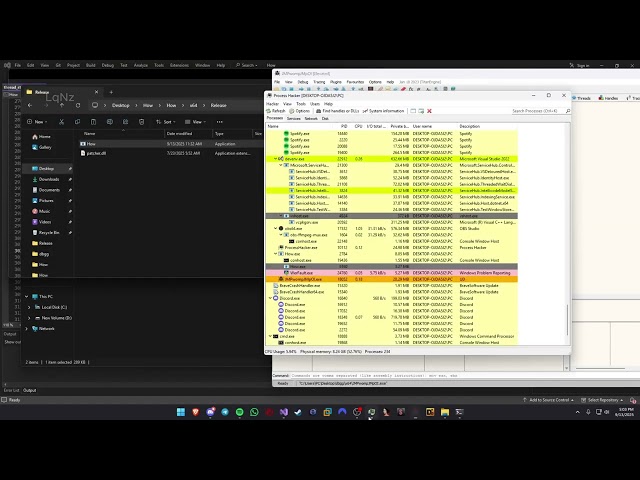Open the Analyze menu in Visual Studio
This screenshot has height=480, width=640.
[x=141, y=65]
